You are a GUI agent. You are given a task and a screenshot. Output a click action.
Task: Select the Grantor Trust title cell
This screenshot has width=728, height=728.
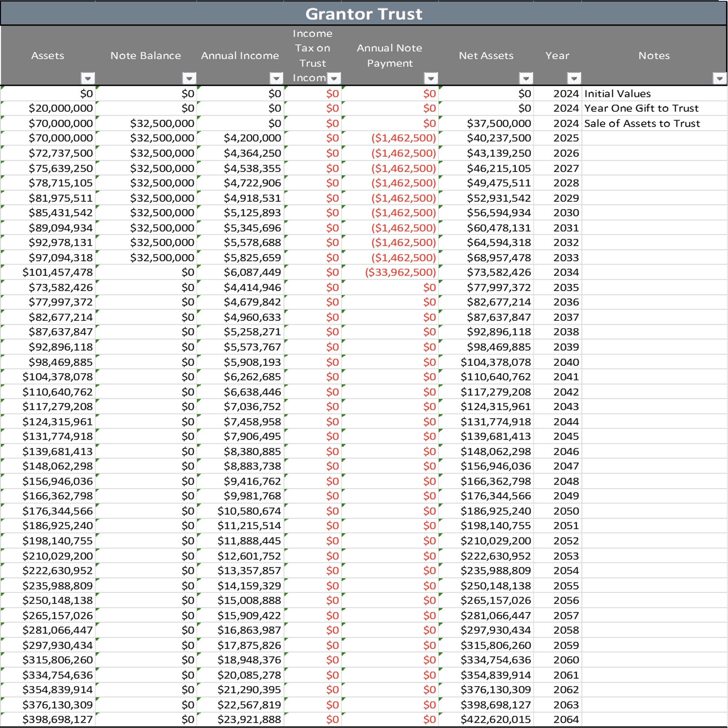click(x=364, y=13)
